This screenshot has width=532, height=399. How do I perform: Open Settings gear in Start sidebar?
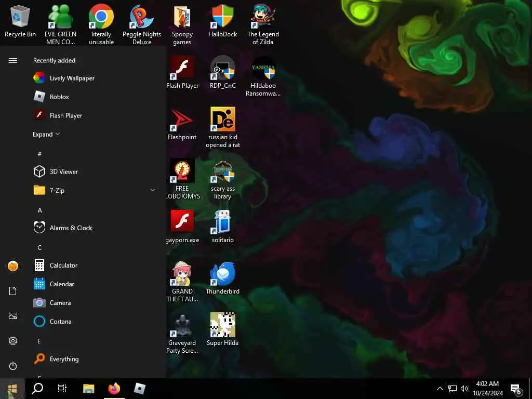pyautogui.click(x=13, y=341)
